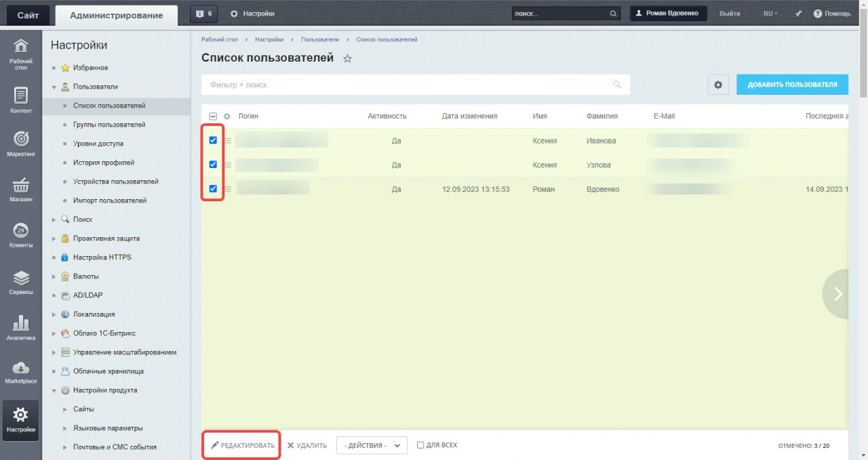The width and height of the screenshot is (868, 460).
Task: Sort by the Логин column header
Action: [x=248, y=116]
